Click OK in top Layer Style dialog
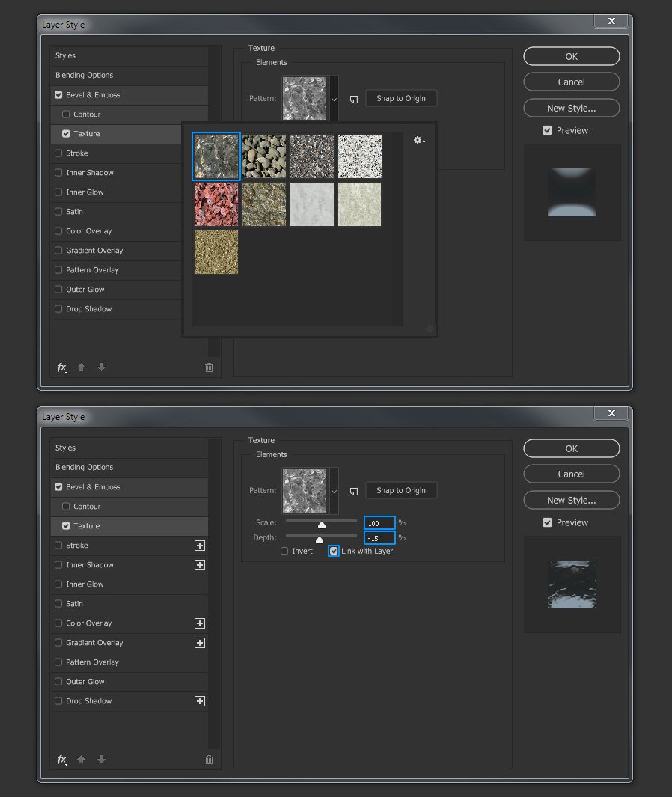This screenshot has width=672, height=797. point(572,56)
